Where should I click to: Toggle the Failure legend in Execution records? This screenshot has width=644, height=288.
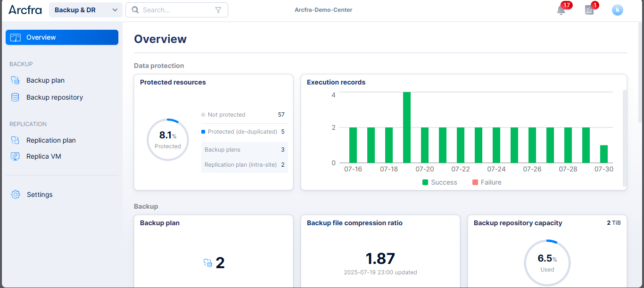[487, 182]
